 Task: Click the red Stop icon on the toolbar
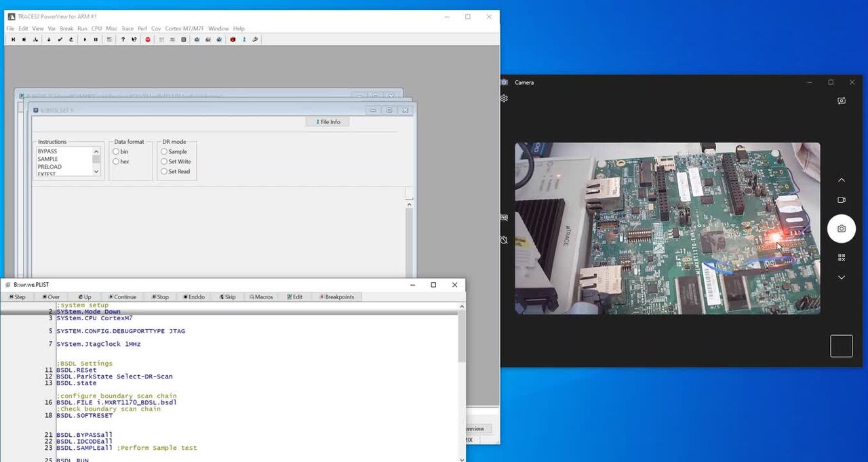tap(148, 39)
